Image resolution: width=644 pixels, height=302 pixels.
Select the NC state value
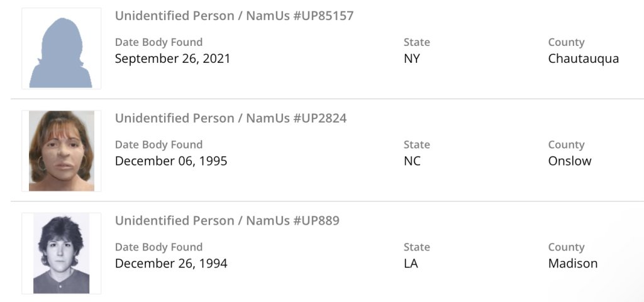click(412, 161)
